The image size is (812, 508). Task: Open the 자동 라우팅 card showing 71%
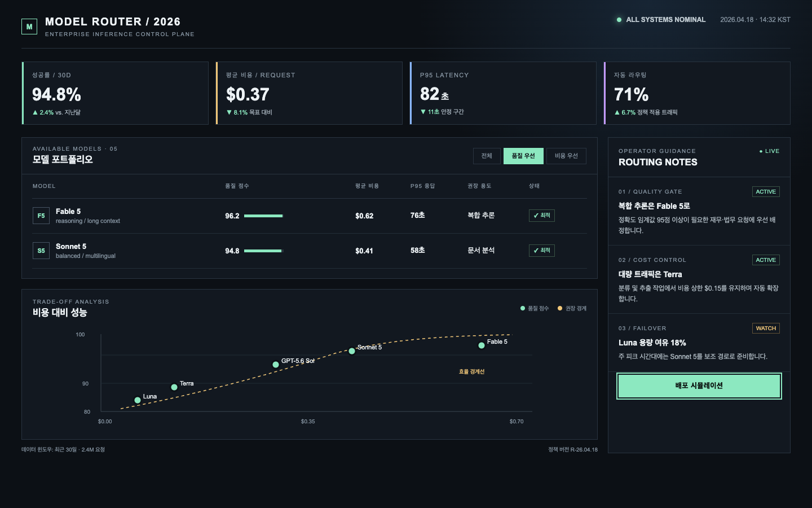[x=697, y=93]
